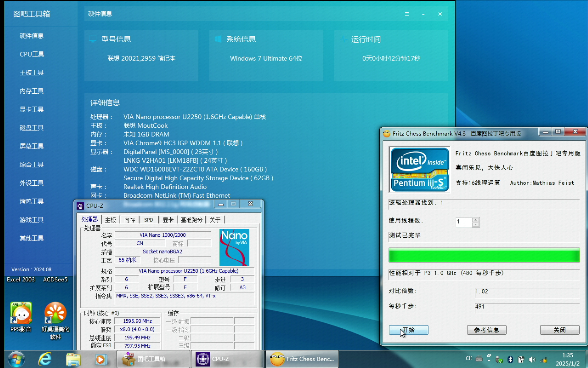Click the volume speaker tray icon

click(532, 359)
